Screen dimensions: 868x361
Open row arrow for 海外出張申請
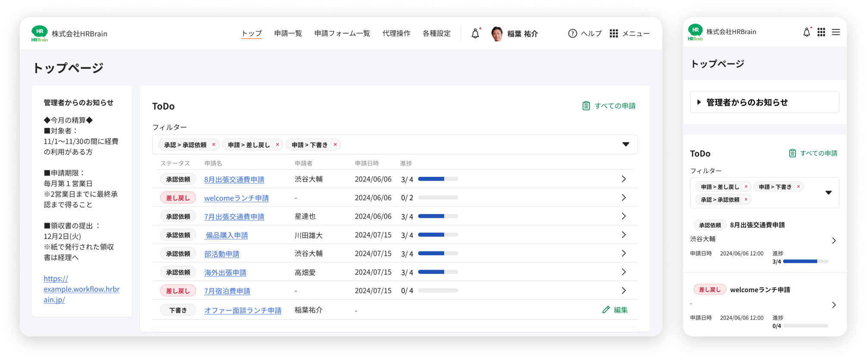pyautogui.click(x=623, y=272)
